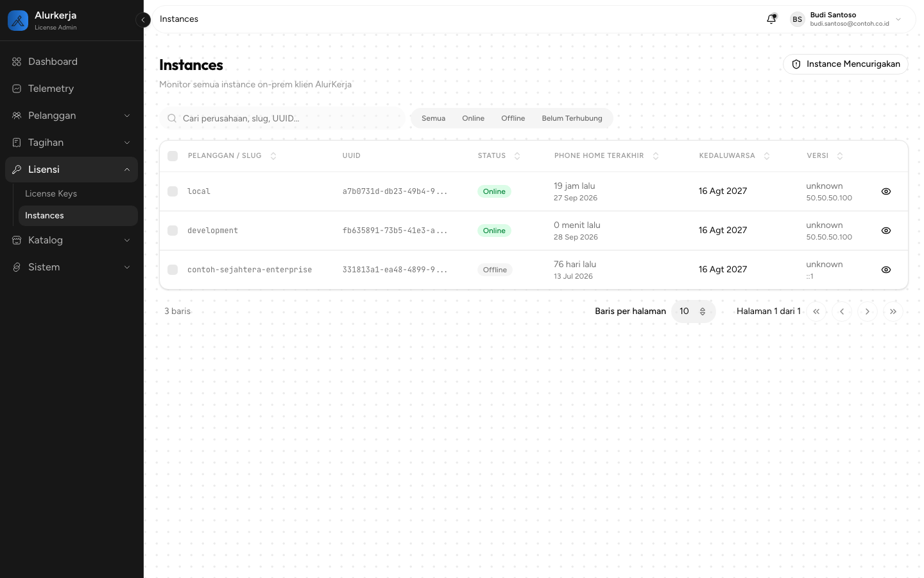Sort by Kedaluwarsa column header
The width and height of the screenshot is (924, 578).
click(734, 156)
